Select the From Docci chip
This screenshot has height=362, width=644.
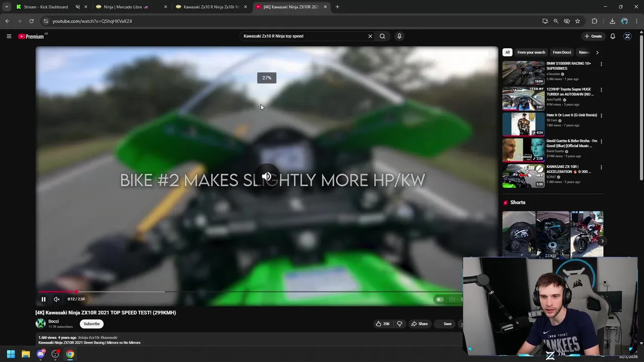point(562,52)
